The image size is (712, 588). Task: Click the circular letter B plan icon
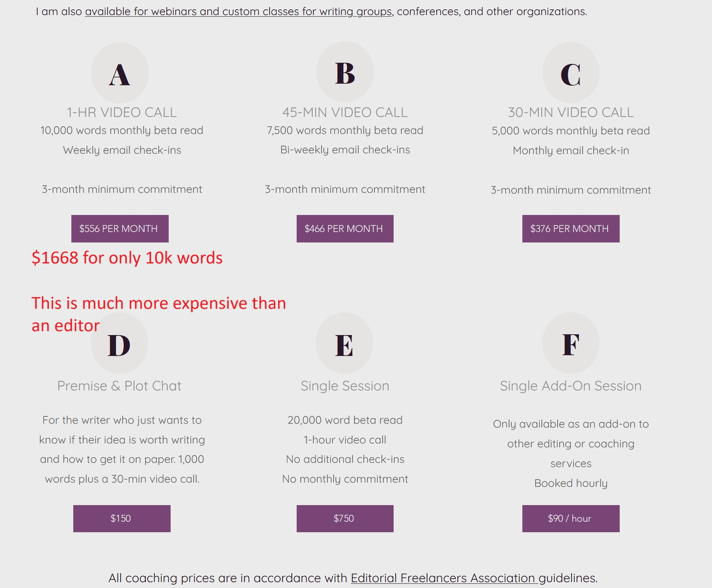click(x=345, y=72)
